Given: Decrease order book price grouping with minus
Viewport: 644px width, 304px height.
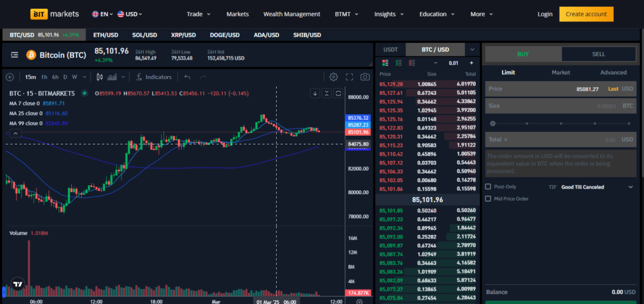Looking at the screenshot, I should 436,63.
